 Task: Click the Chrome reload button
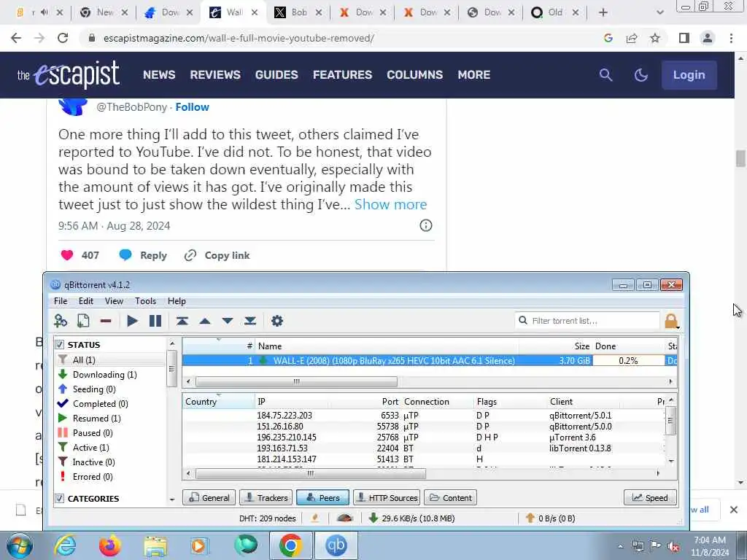(63, 38)
